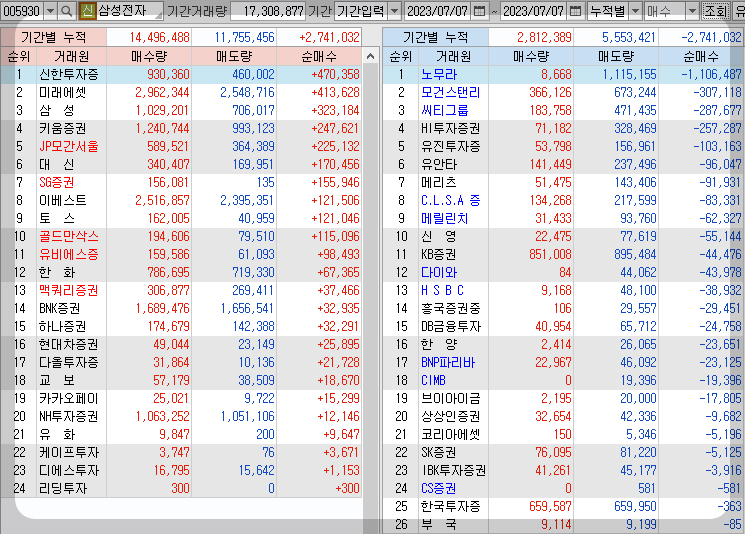Select the 신한투자증 row
The height and width of the screenshot is (534, 745).
point(181,75)
